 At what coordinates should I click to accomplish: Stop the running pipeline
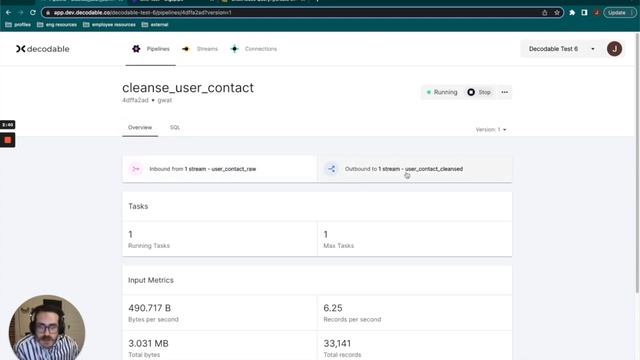coord(479,92)
